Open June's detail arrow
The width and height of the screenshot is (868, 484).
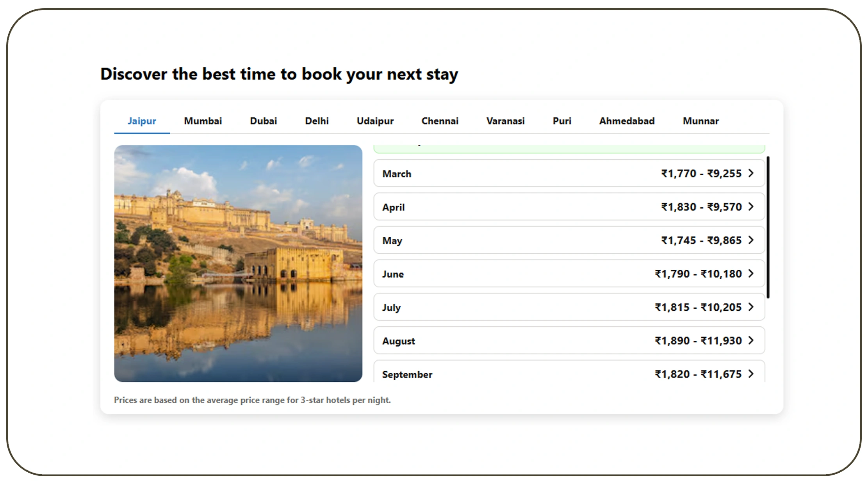tap(751, 274)
